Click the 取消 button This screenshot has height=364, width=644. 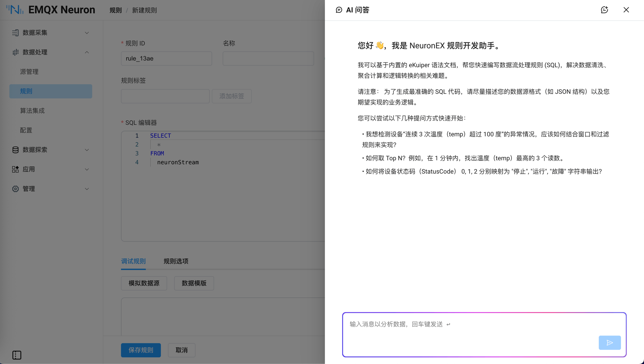[181, 350]
